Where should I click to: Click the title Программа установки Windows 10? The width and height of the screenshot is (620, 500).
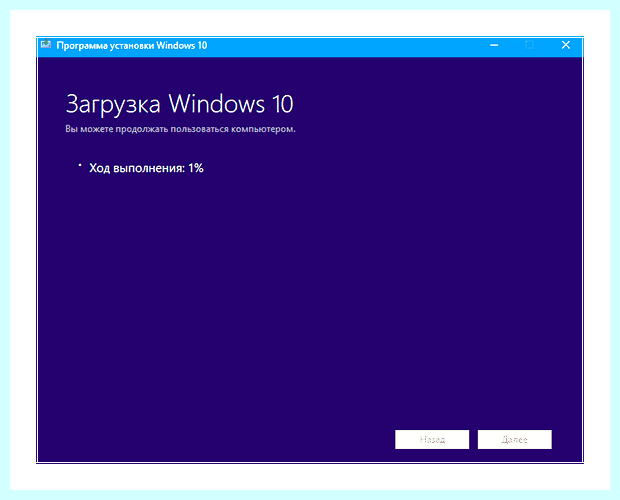tap(132, 45)
